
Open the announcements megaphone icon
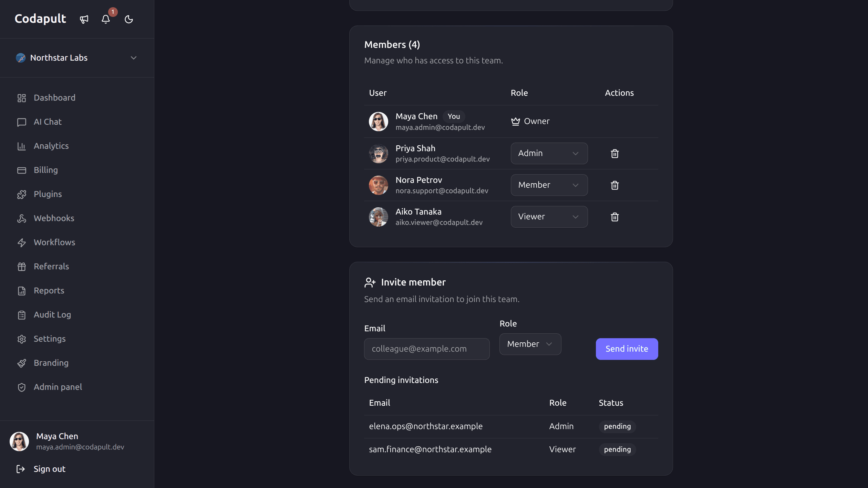[84, 19]
